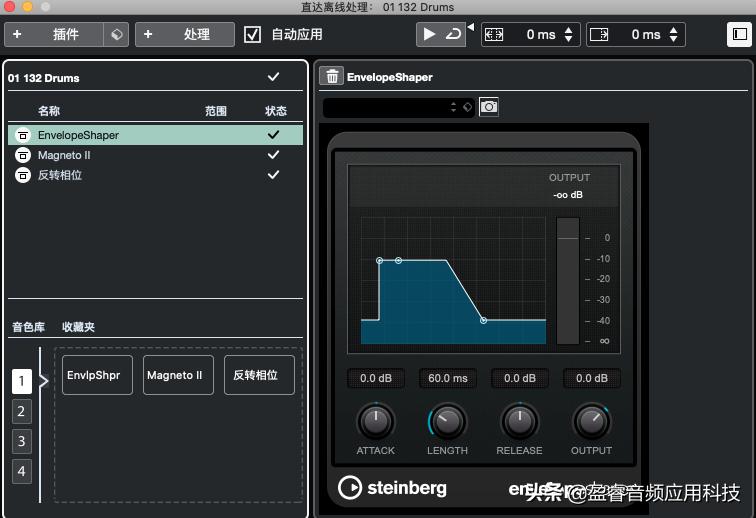Viewport: 756px width, 518px height.
Task: Toggle the audition loop button
Action: (453, 34)
